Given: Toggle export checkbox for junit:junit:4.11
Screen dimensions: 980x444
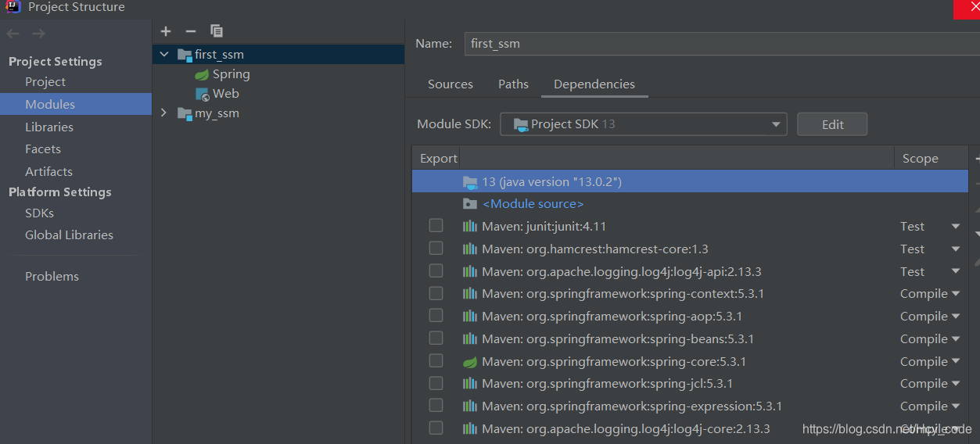Looking at the screenshot, I should coord(436,226).
